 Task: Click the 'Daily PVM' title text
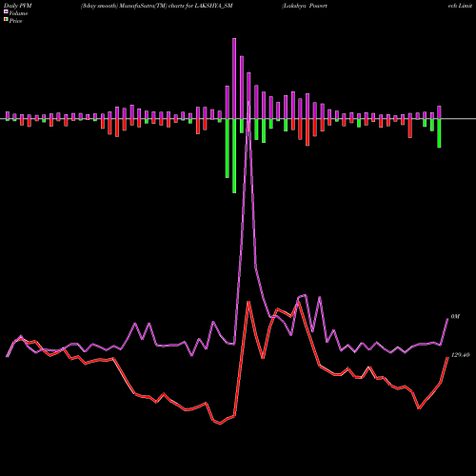tap(18, 6)
